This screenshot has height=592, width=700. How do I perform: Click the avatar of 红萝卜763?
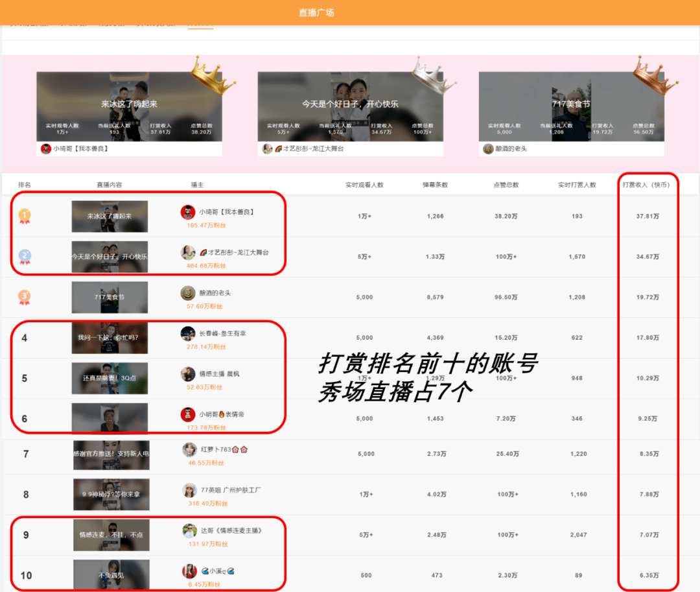coord(190,449)
